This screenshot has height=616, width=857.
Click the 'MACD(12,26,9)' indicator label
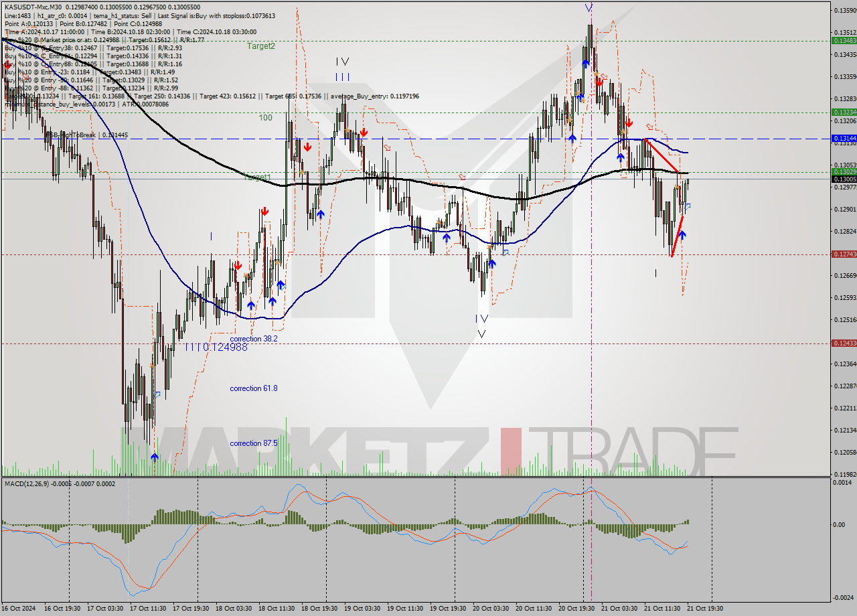27,483
